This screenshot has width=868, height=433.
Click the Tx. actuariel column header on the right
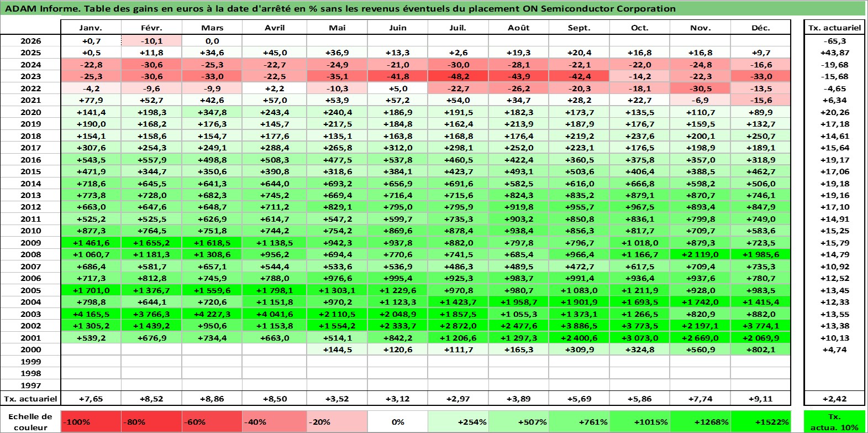tap(834, 28)
